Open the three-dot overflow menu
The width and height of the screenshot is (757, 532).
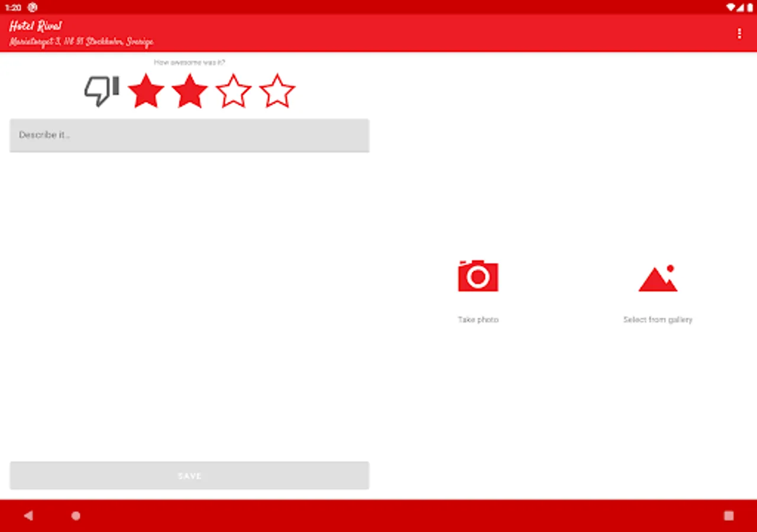click(x=739, y=33)
